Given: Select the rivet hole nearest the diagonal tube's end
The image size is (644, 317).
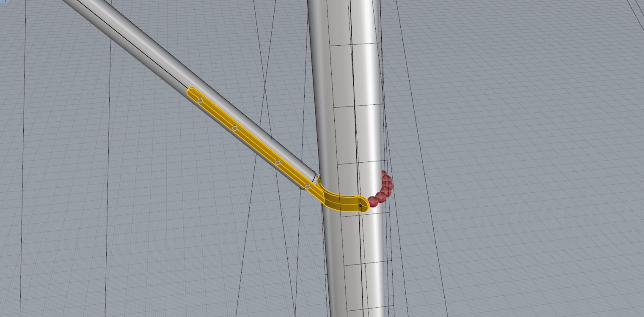Looking at the screenshot, I should tap(308, 186).
